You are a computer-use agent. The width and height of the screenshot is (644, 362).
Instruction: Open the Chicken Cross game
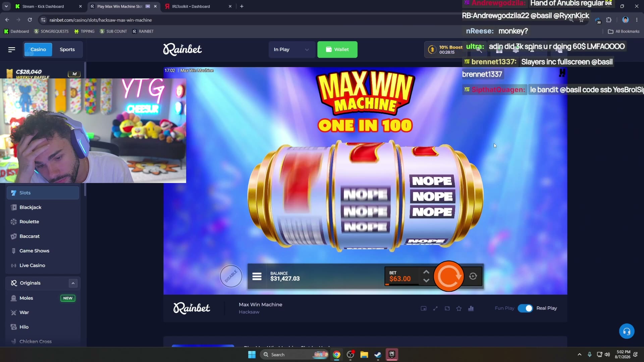pyautogui.click(x=43, y=342)
